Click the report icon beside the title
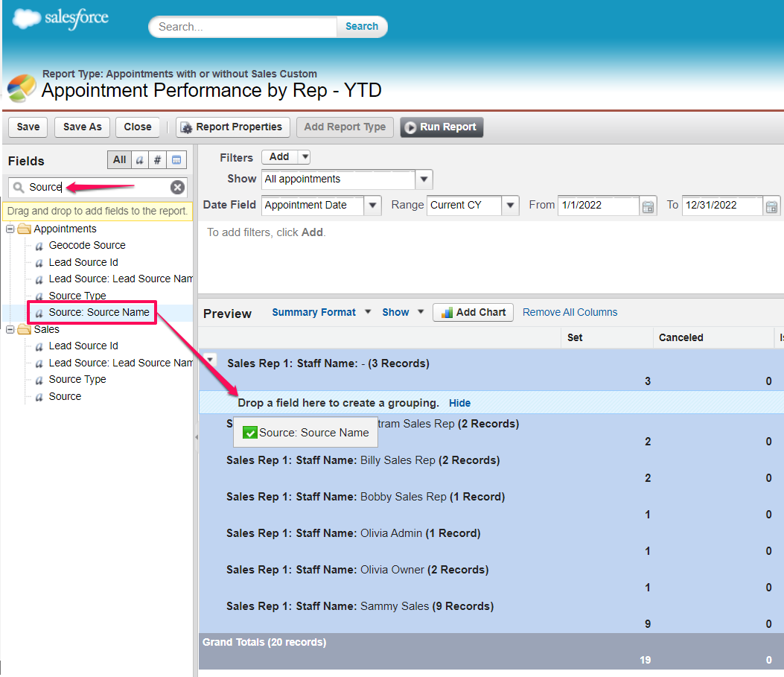784x677 pixels. (22, 88)
